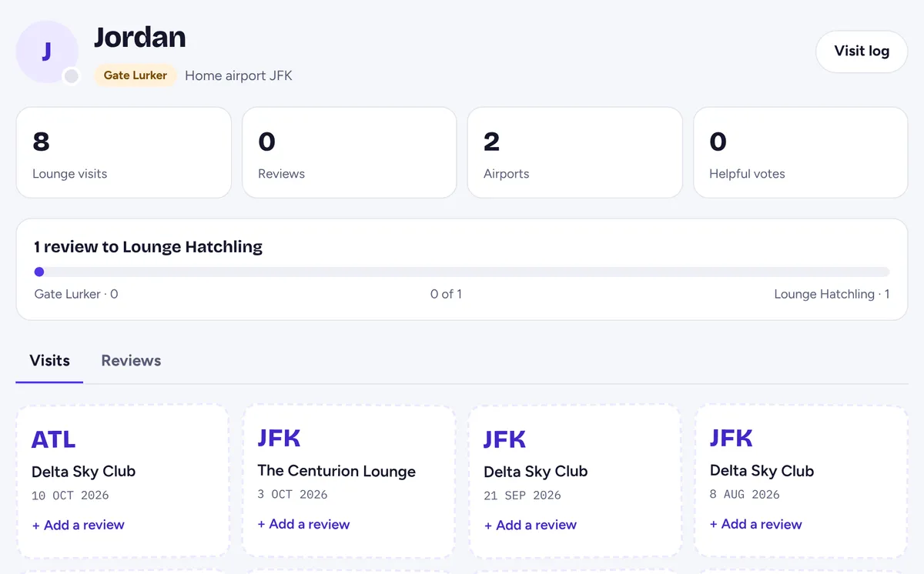Click the ATL airport code
Image resolution: width=924 pixels, height=574 pixels.
click(54, 439)
